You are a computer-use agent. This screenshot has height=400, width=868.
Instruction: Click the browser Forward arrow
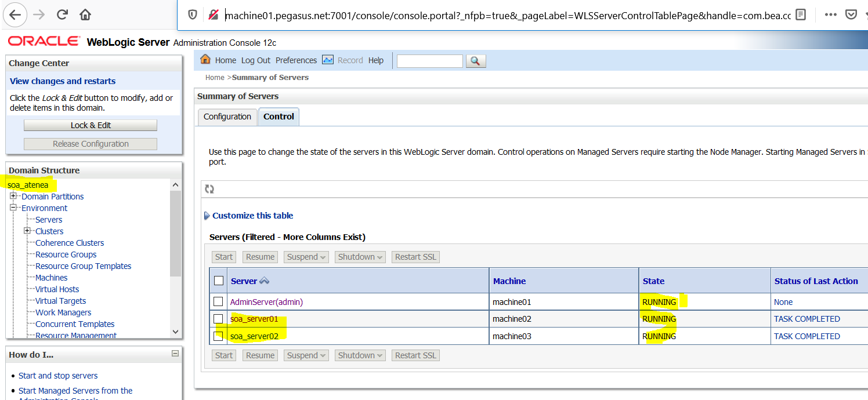(39, 14)
